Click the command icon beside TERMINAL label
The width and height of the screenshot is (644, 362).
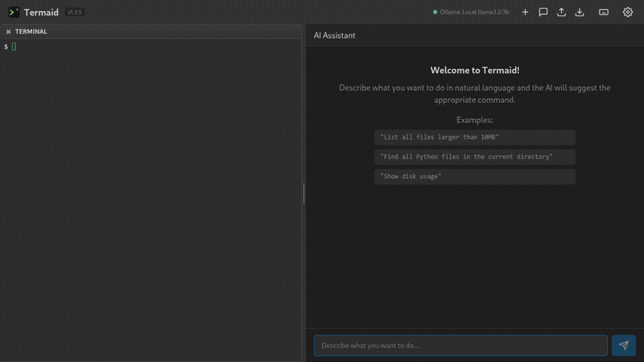[x=8, y=31]
